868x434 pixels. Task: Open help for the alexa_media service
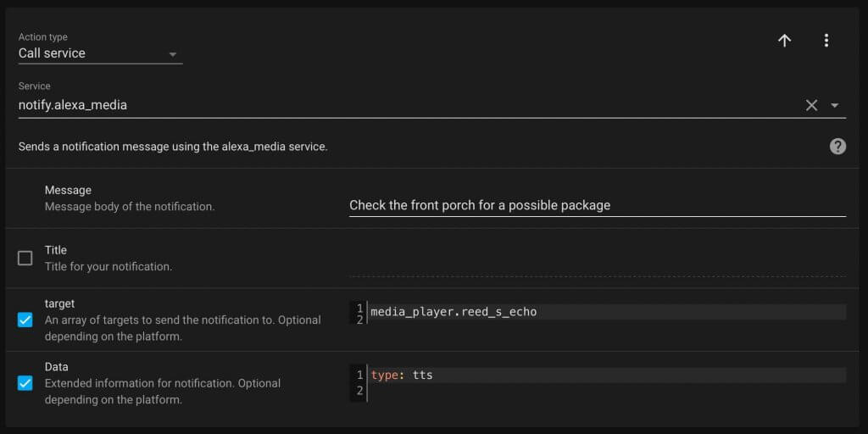point(837,147)
